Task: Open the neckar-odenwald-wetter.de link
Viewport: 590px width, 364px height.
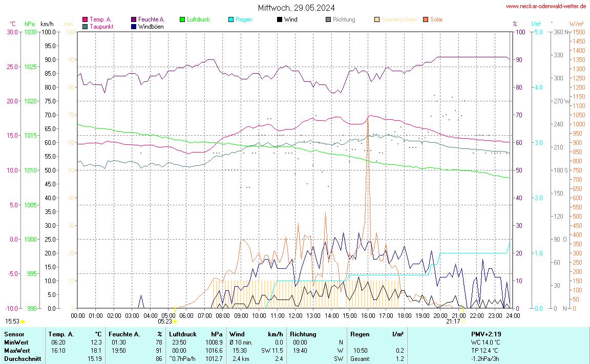Action: [x=546, y=6]
